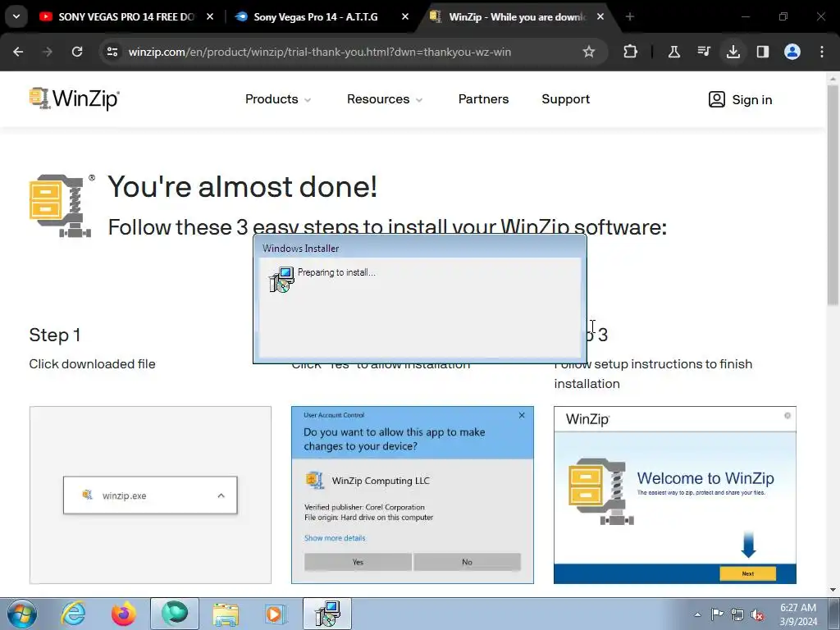This screenshot has height=630, width=840.
Task: Open the Chrome profile avatar
Action: pos(792,52)
